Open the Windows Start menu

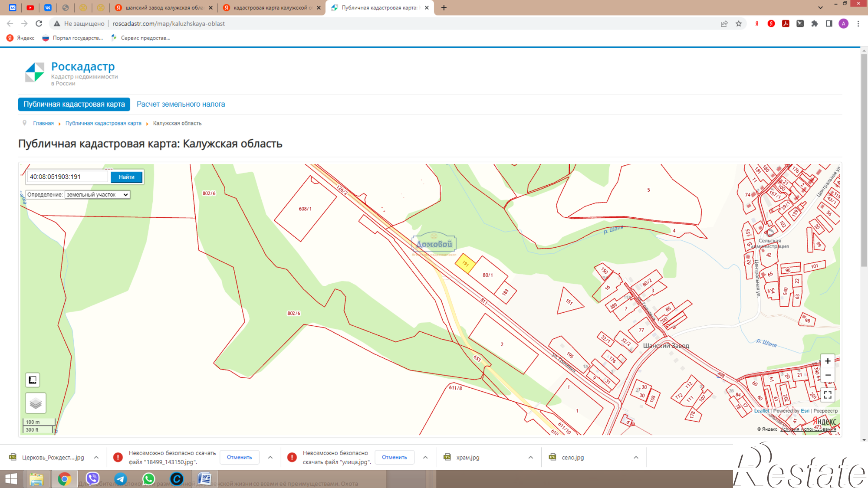point(11,479)
